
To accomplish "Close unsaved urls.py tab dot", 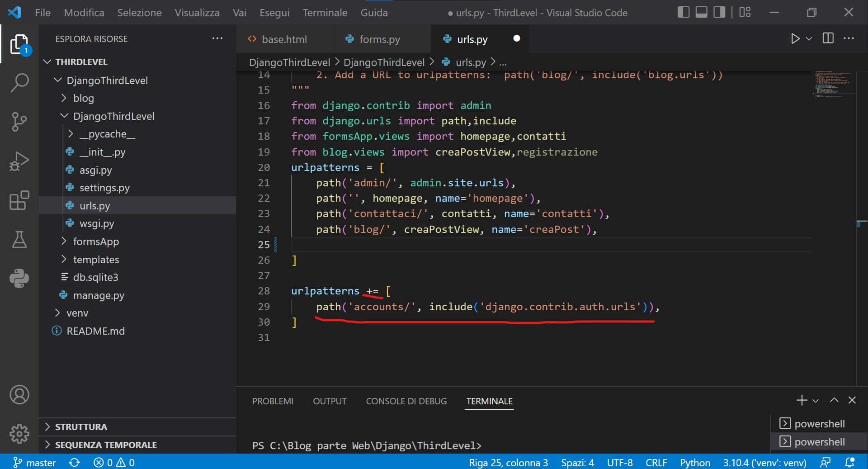I will pos(516,38).
